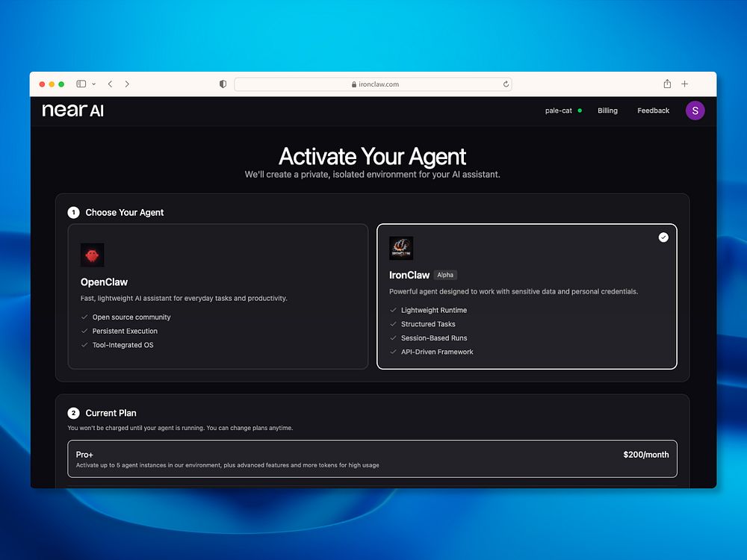Viewport: 747px width, 560px height.
Task: Click the 'Lightweight Runtime' feature
Action: (x=434, y=310)
